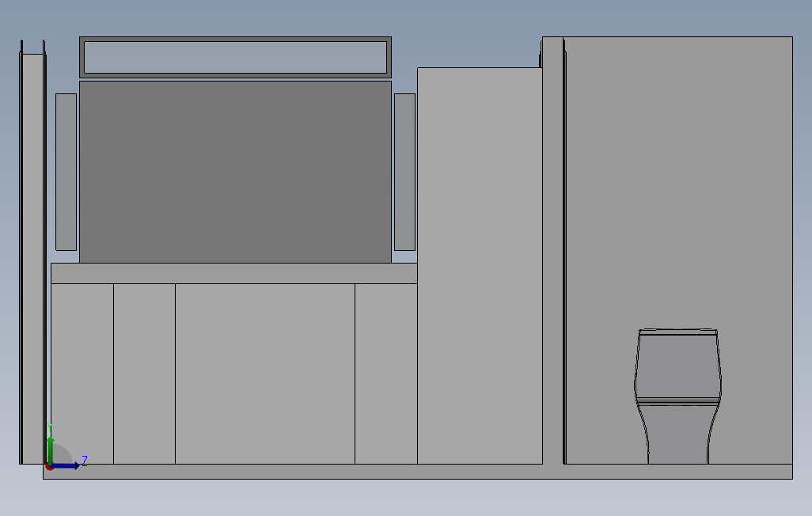Select the widest vanity cabinet door
The height and width of the screenshot is (516, 812).
pos(265,374)
